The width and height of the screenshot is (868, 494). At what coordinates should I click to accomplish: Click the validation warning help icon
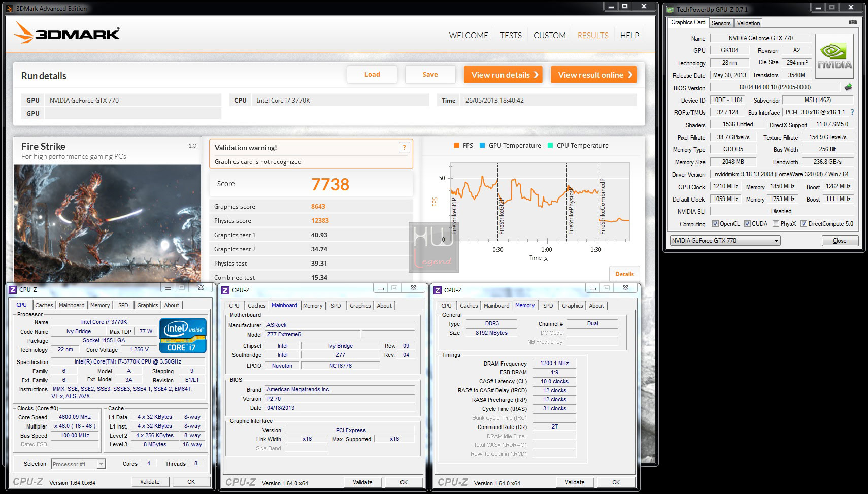click(x=404, y=147)
